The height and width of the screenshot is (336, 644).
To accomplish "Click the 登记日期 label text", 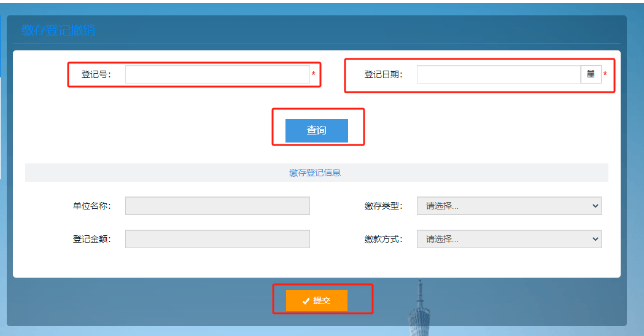I will 384,74.
